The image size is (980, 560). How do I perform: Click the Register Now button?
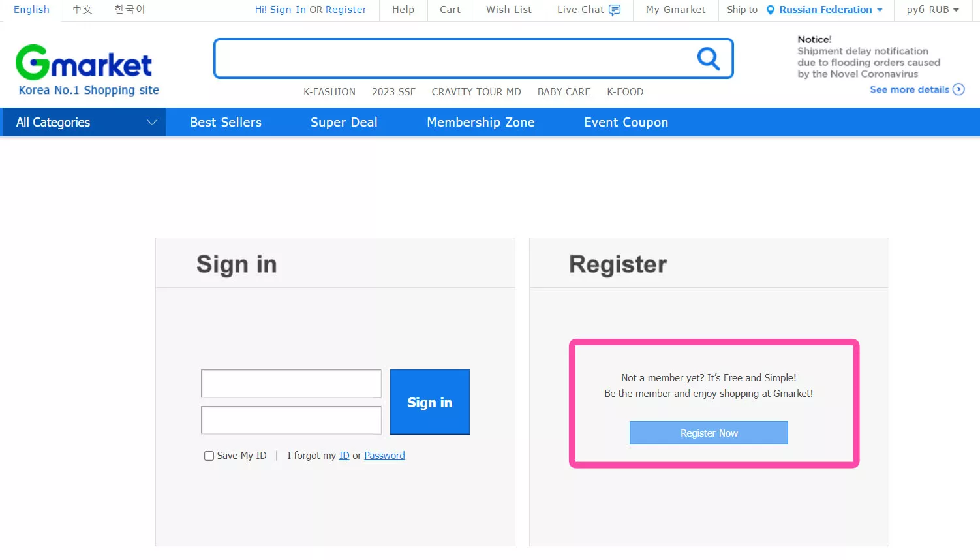pos(709,433)
